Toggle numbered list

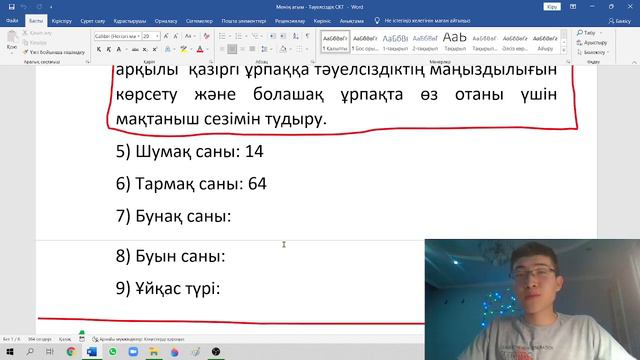238,36
